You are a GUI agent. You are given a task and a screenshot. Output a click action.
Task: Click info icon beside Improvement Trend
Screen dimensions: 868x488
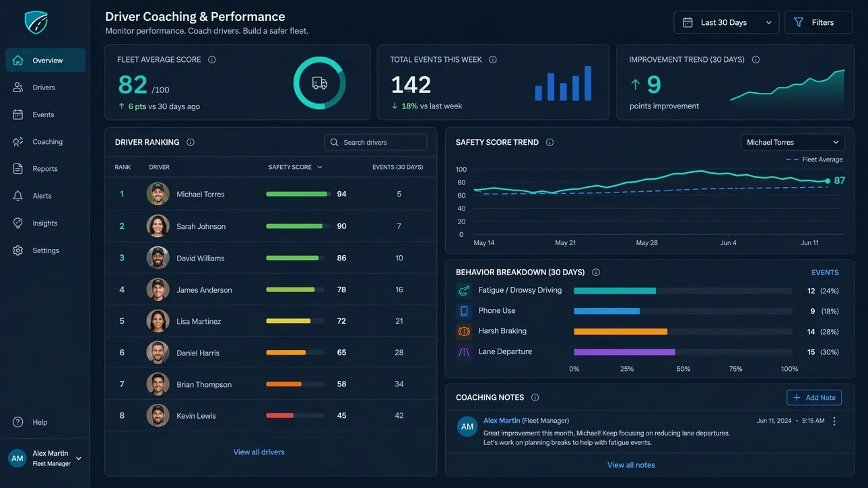click(756, 59)
